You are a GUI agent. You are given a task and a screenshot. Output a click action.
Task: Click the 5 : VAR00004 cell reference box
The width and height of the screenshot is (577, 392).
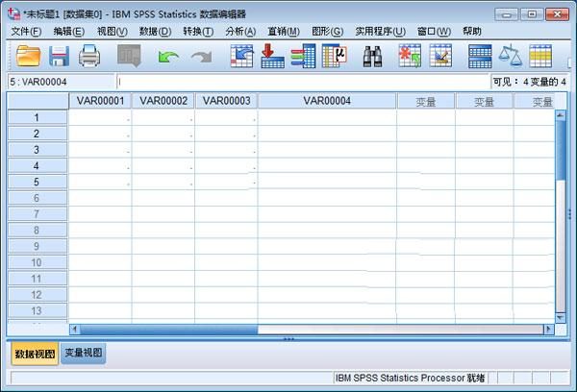point(61,82)
